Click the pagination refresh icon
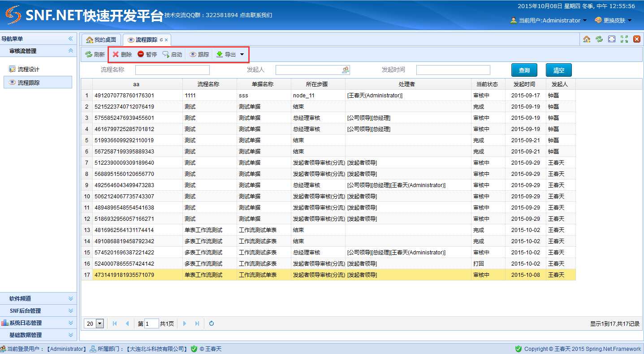This screenshot has width=644, height=354. [x=212, y=323]
